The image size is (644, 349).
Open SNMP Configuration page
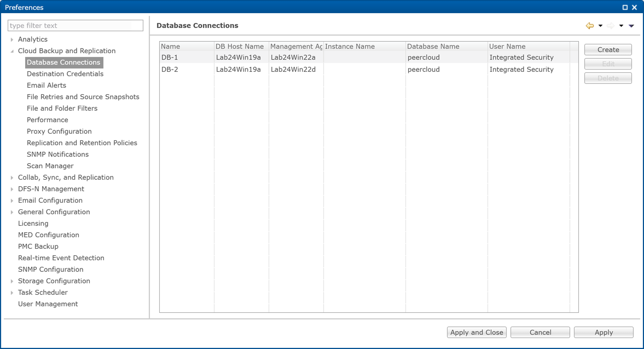point(50,270)
